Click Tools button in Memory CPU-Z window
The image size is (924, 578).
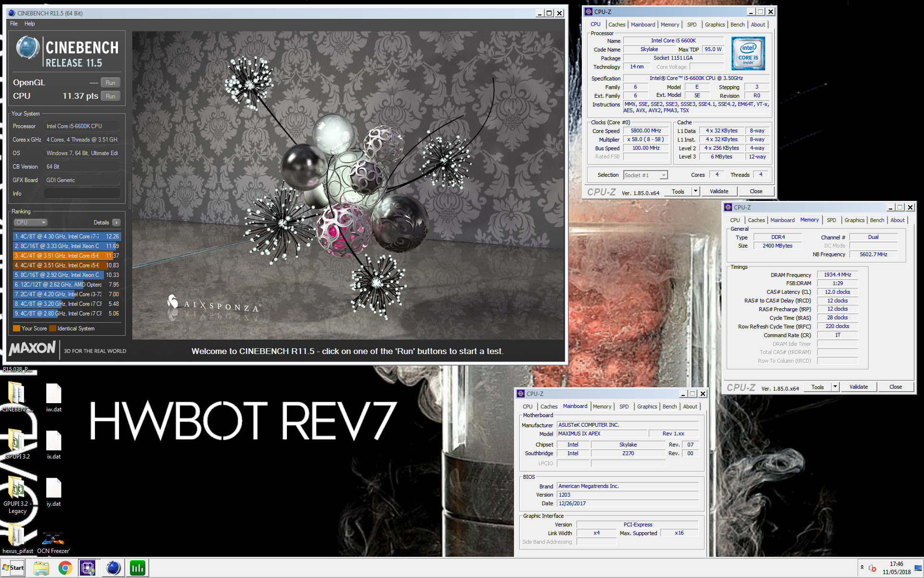[817, 387]
